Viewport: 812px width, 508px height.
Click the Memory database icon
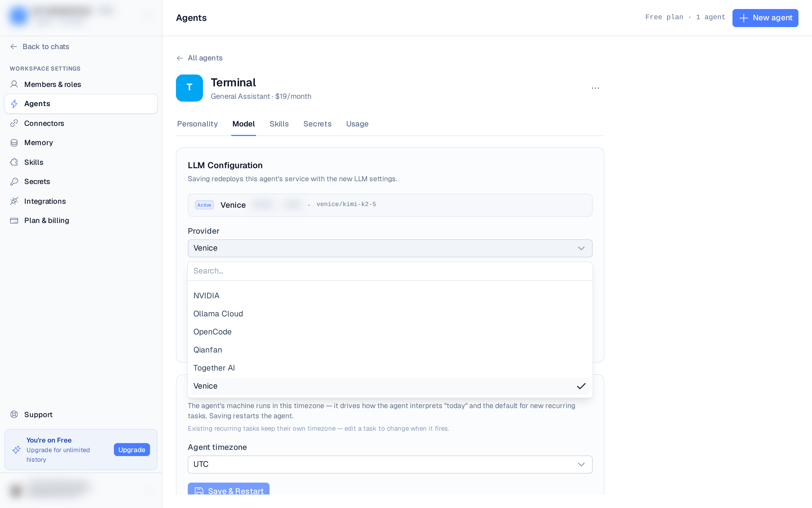click(14, 143)
